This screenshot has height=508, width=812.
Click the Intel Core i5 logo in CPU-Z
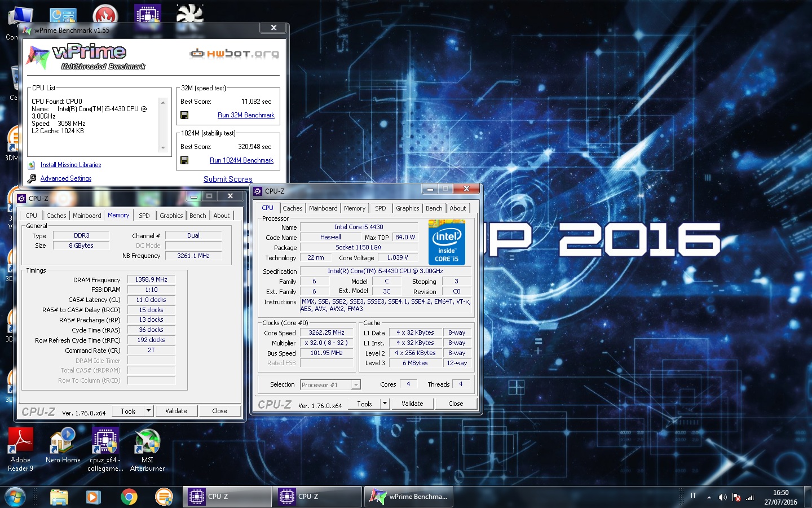[447, 243]
